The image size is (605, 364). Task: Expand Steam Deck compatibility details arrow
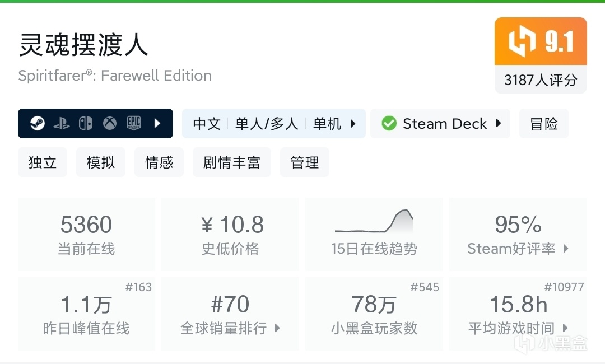click(x=499, y=123)
